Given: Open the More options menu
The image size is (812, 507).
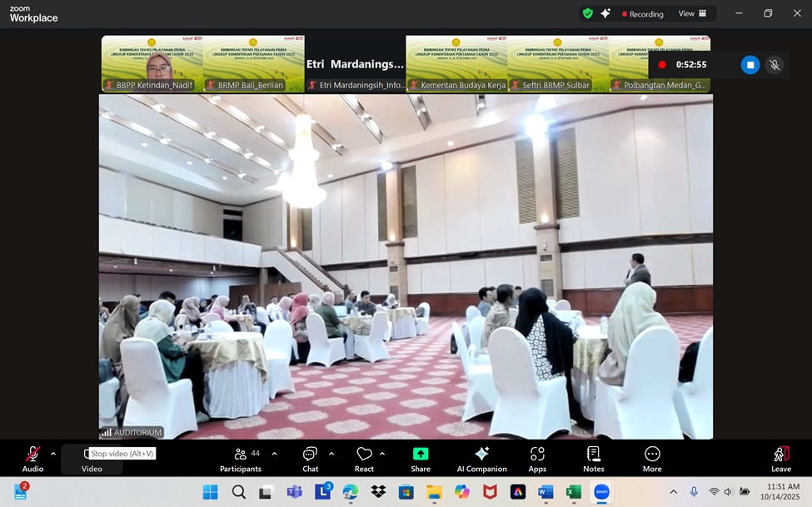Looking at the screenshot, I should pyautogui.click(x=652, y=458).
